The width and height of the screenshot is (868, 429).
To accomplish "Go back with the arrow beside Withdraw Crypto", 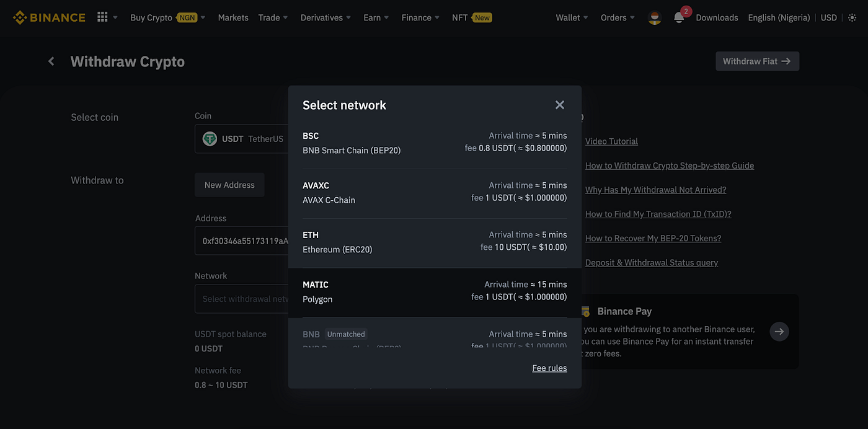I will point(51,61).
